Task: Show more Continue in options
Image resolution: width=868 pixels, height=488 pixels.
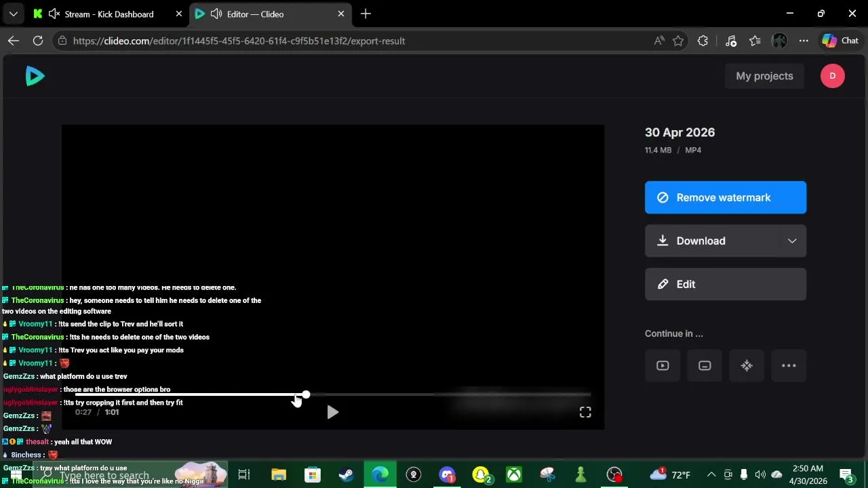Action: coord(789,366)
